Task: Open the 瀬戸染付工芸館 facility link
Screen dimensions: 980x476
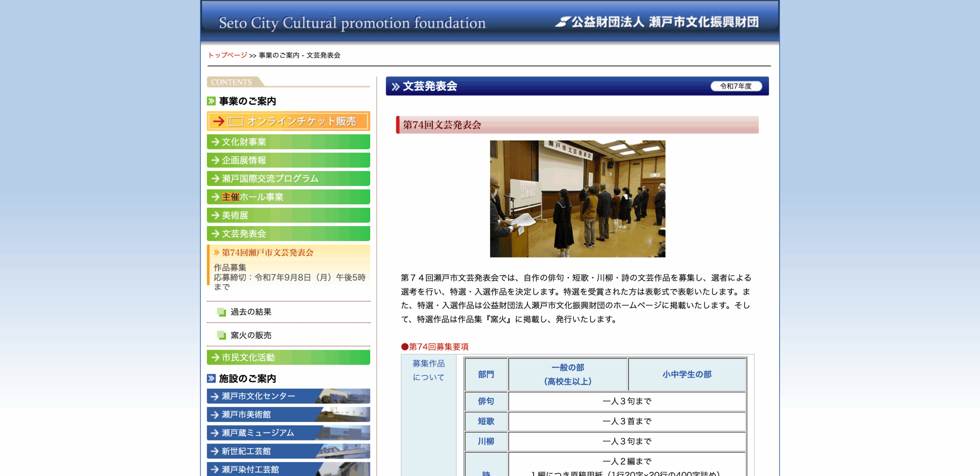Action: pos(288,469)
